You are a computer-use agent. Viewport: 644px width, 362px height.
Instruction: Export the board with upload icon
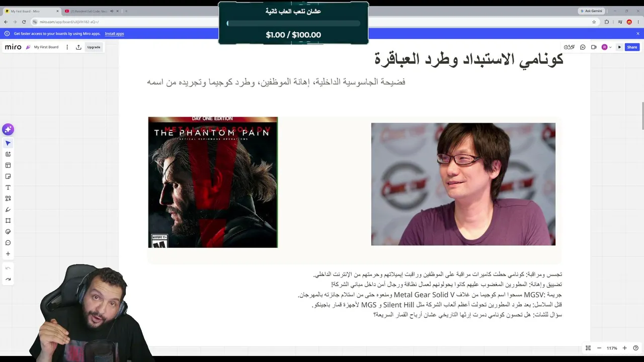(x=78, y=47)
